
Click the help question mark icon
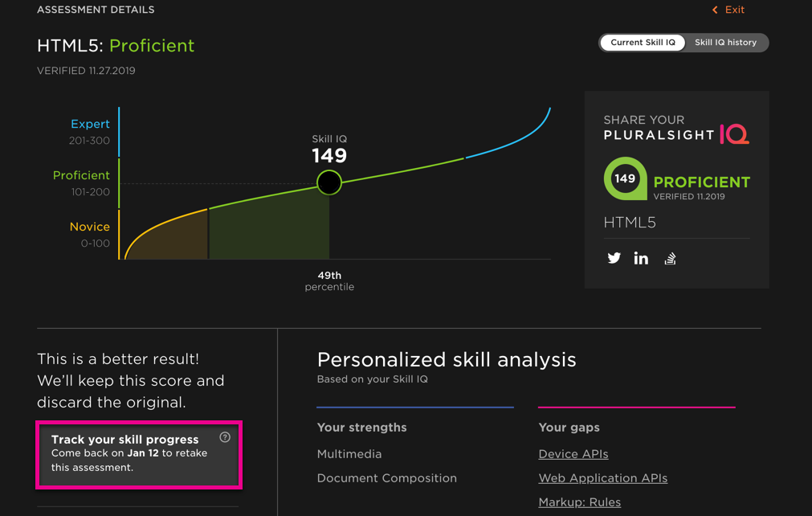(x=225, y=437)
